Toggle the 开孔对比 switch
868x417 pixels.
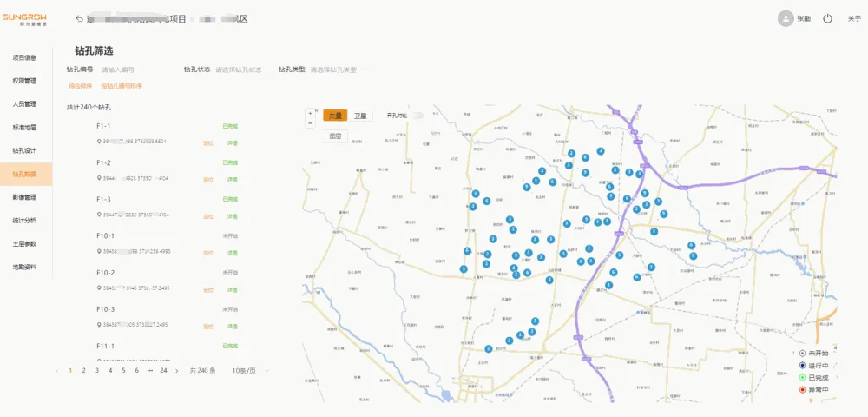click(x=418, y=116)
